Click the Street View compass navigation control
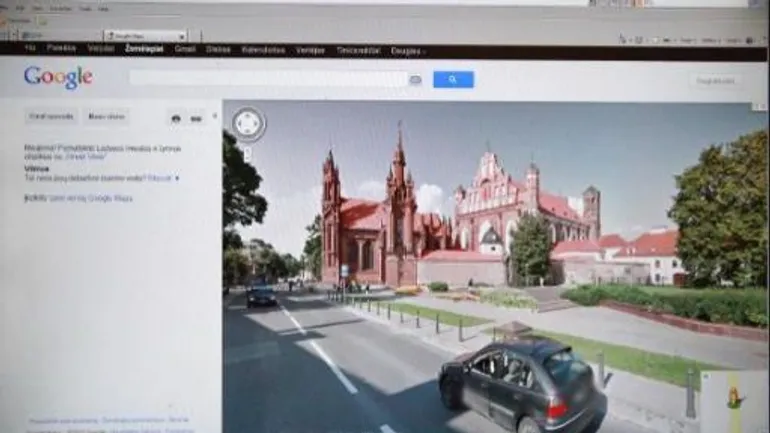Image resolution: width=770 pixels, height=433 pixels. 248,124
